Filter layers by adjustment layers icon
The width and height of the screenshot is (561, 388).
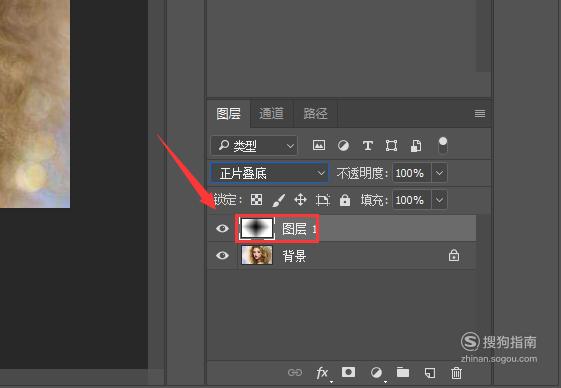pos(343,146)
